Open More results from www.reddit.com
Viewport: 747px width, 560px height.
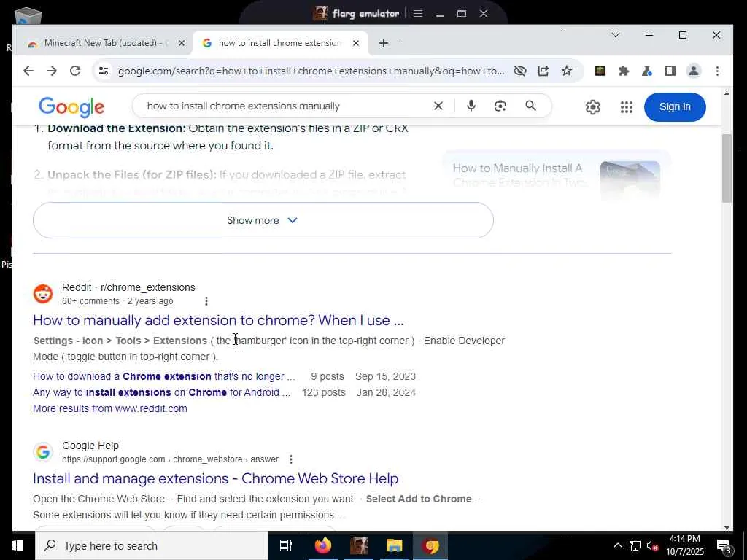click(x=110, y=408)
